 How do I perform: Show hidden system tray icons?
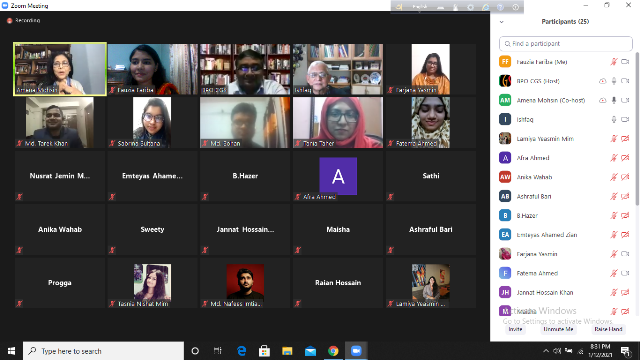(546, 351)
